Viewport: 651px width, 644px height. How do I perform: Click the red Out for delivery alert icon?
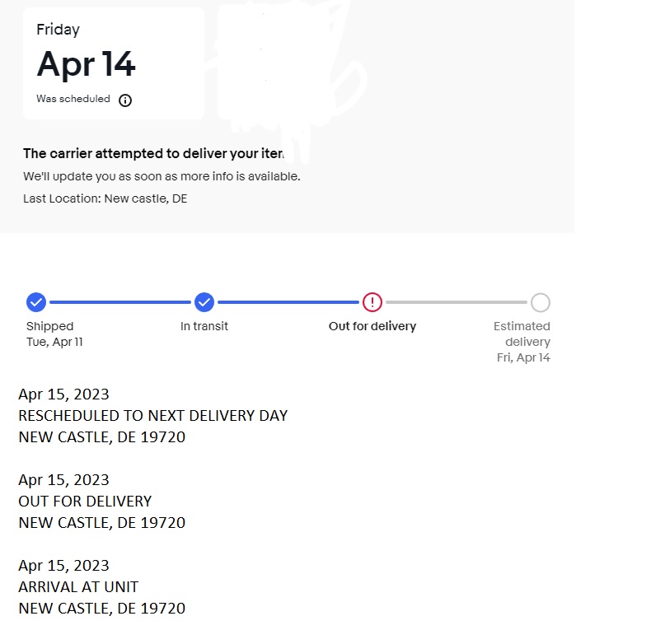pos(372,302)
